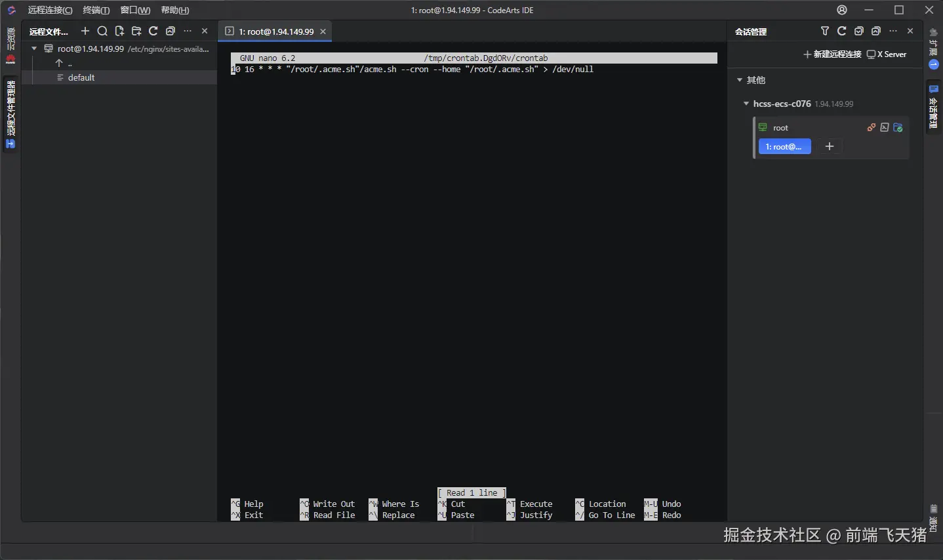Open 窗口(W) menu
The width and height of the screenshot is (943, 560).
coord(135,10)
